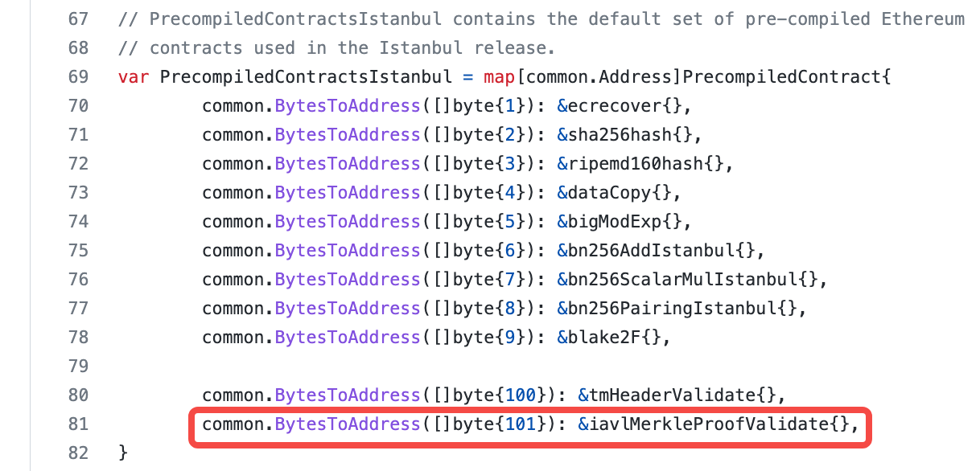Click line number 82
Screen dimensions: 980x471
click(78, 453)
